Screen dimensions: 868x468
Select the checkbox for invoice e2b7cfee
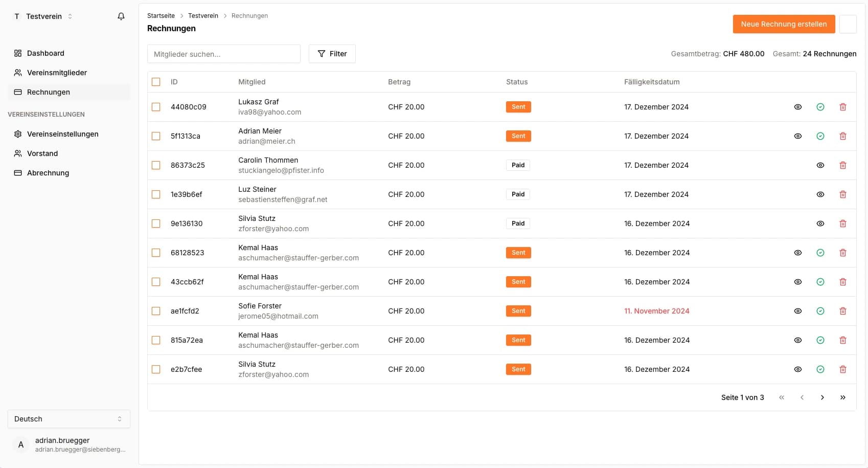click(x=156, y=369)
